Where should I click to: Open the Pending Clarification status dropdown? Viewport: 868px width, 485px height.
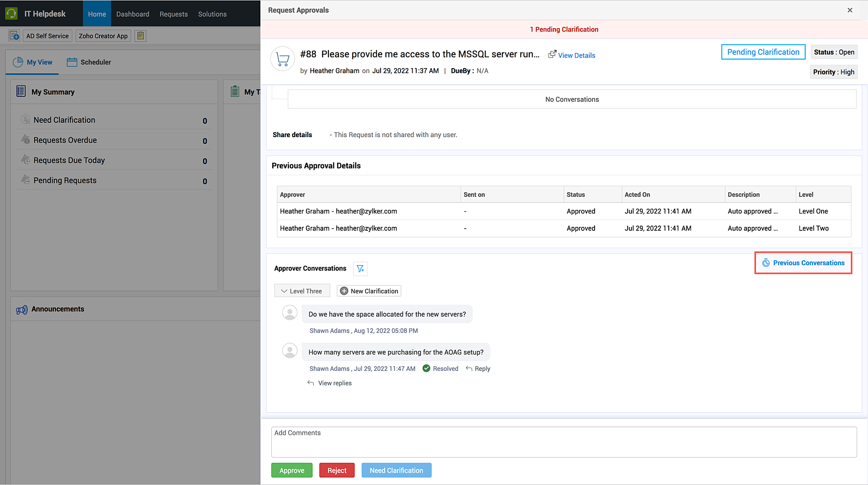tap(763, 52)
